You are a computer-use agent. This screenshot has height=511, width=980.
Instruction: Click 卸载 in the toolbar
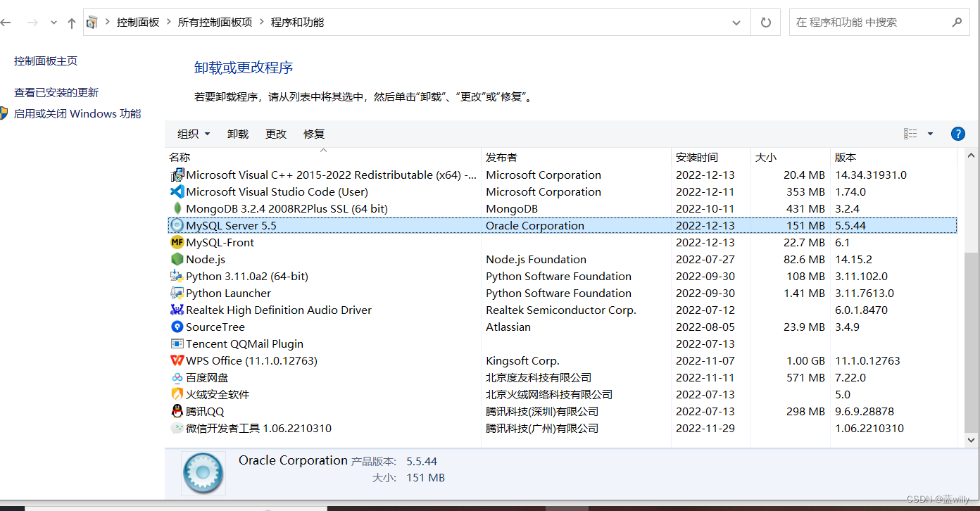pyautogui.click(x=238, y=134)
